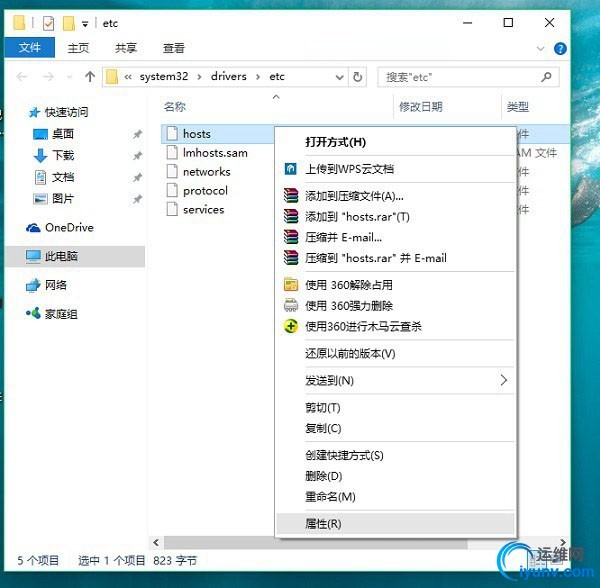The height and width of the screenshot is (588, 600).
Task: Select the services file
Action: pyautogui.click(x=195, y=209)
